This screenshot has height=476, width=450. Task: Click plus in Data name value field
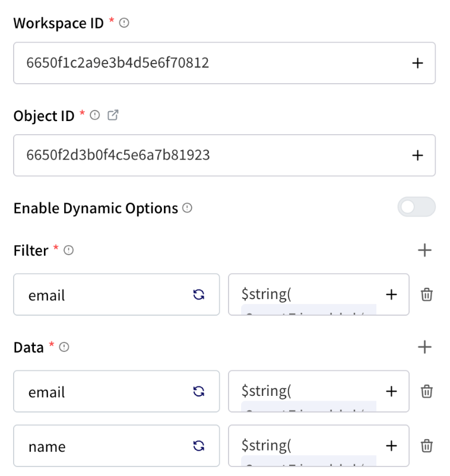pos(391,446)
